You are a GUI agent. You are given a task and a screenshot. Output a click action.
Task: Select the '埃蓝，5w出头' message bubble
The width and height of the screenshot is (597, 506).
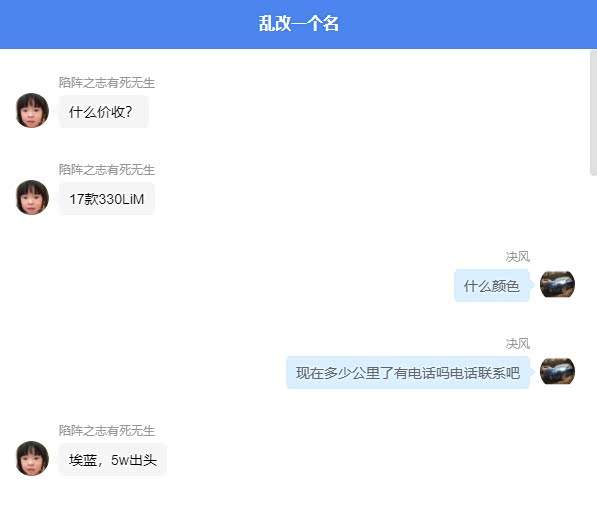[113, 460]
